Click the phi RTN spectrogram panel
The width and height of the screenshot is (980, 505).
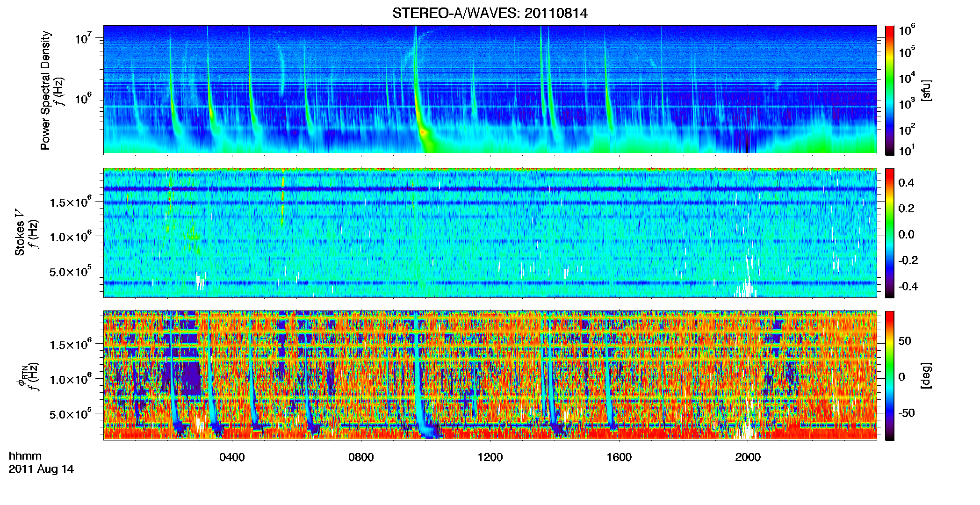click(490, 375)
